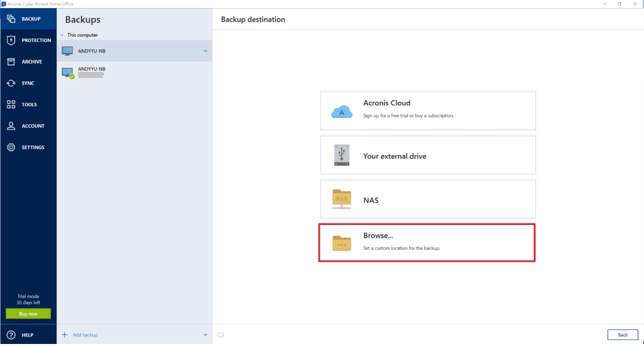Image resolution: width=644 pixels, height=346 pixels.
Task: Click Add backup text
Action: 85,335
